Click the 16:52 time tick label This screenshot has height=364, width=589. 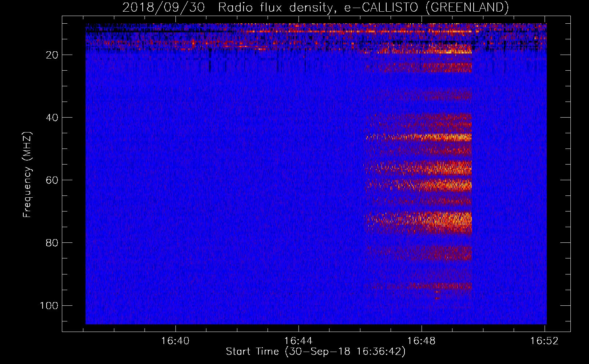[545, 341]
